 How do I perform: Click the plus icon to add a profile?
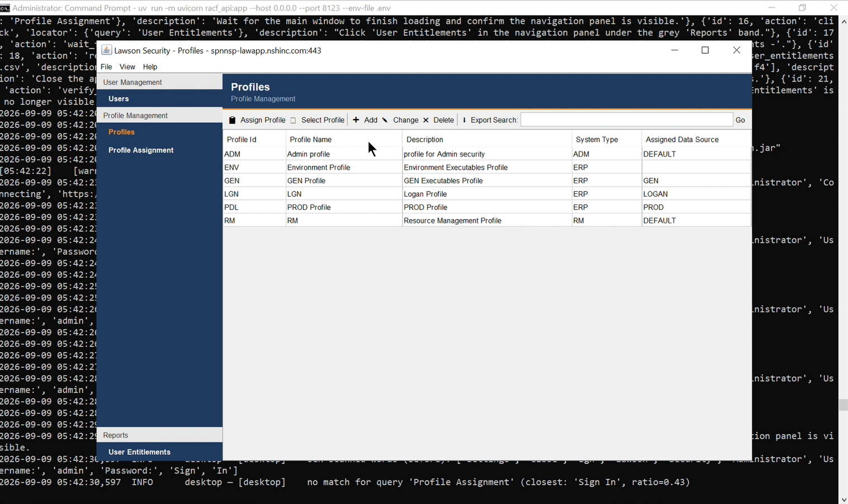pos(356,120)
